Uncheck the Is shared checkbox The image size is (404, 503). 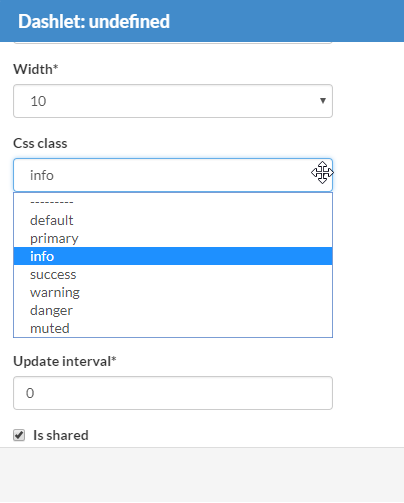pyautogui.click(x=19, y=435)
